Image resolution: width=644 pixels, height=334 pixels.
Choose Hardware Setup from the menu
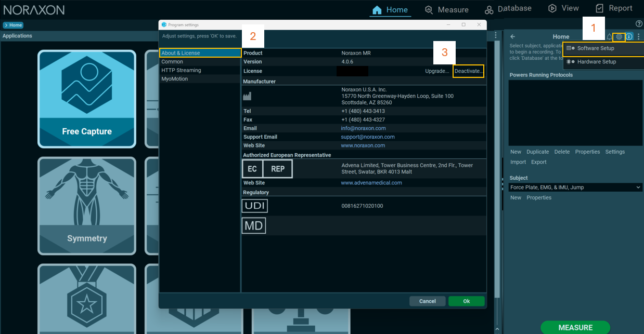(x=603, y=62)
